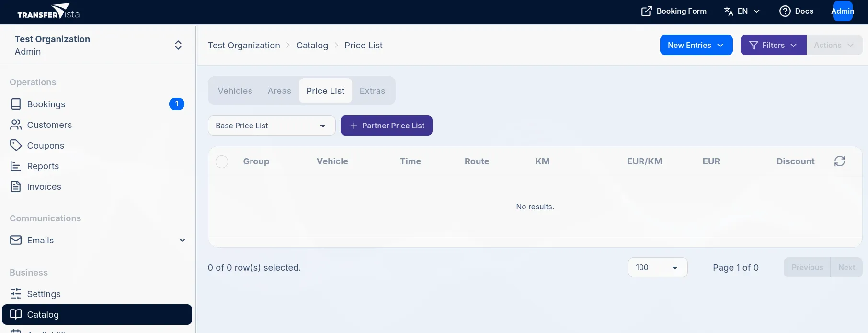The image size is (868, 333).
Task: Switch to the Areas tab
Action: coord(279,91)
